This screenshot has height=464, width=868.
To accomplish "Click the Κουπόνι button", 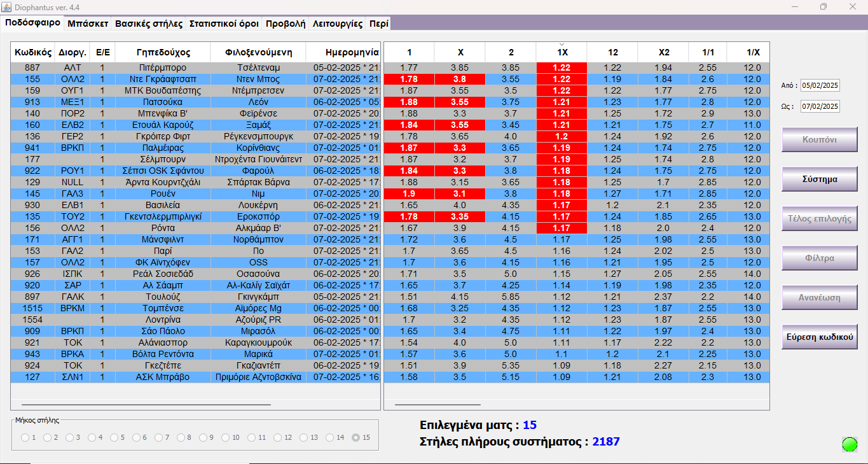I will coord(820,139).
